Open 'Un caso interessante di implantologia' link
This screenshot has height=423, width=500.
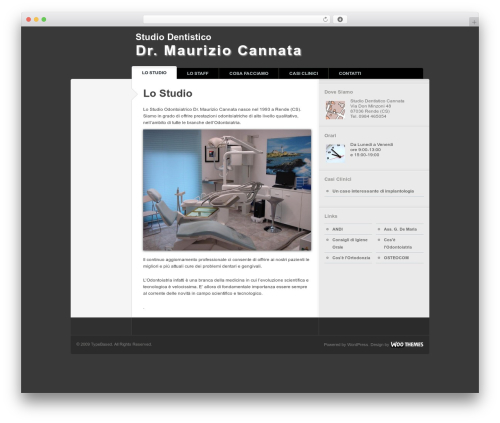point(373,191)
